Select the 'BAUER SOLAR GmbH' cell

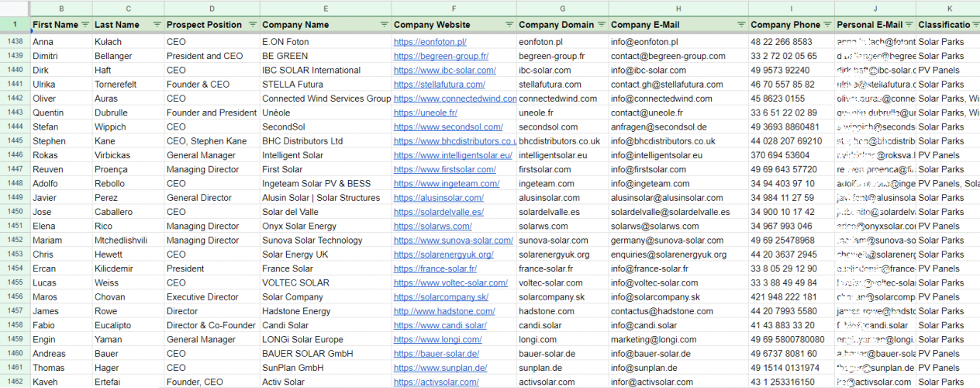325,353
